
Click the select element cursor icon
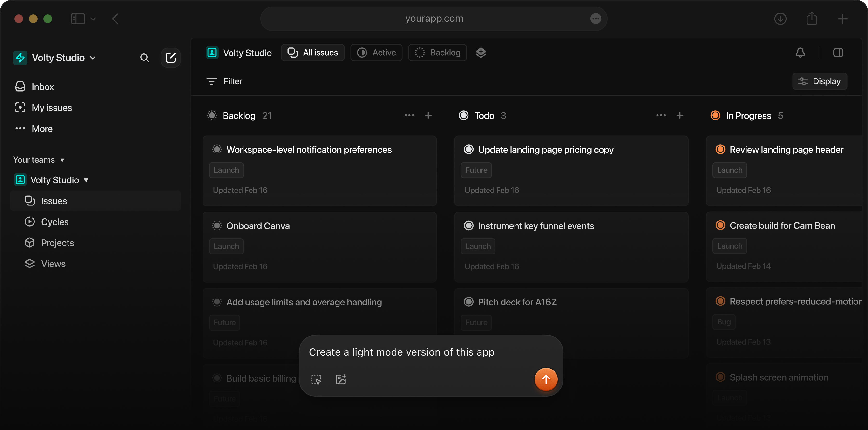pos(316,379)
